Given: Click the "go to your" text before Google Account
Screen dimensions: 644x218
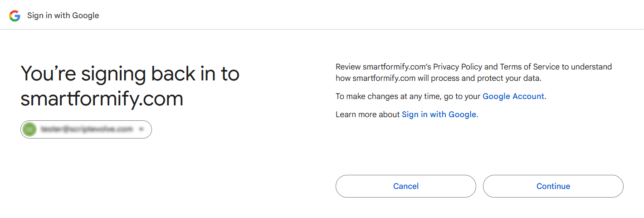Looking at the screenshot, I should [463, 96].
